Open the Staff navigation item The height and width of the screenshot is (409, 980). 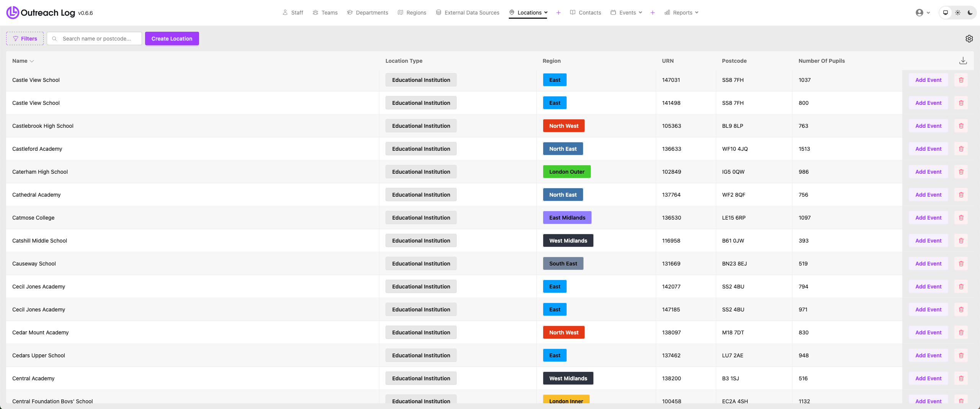(x=293, y=13)
